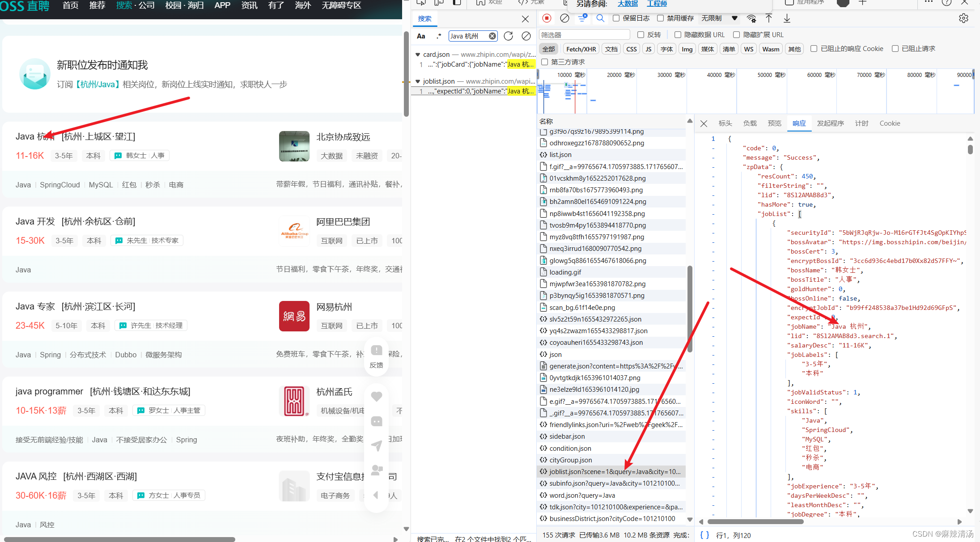Open network settings gear icon
The height and width of the screenshot is (542, 980).
click(x=963, y=18)
